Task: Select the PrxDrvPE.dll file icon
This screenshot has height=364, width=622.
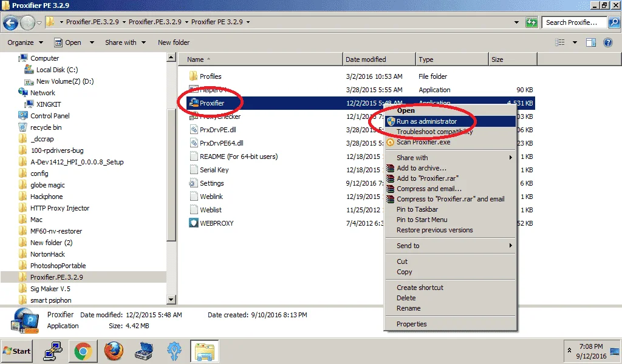Action: click(x=194, y=129)
